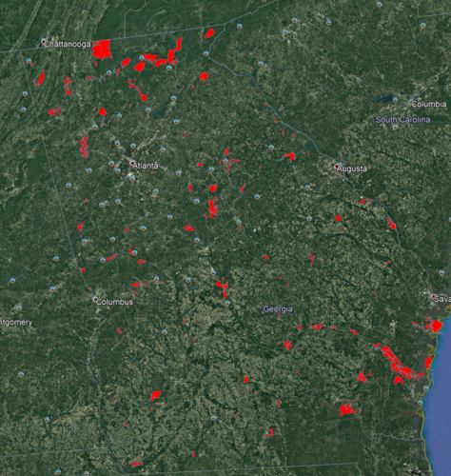
Task: Click the Augusta city marker dot
Action: [337, 166]
